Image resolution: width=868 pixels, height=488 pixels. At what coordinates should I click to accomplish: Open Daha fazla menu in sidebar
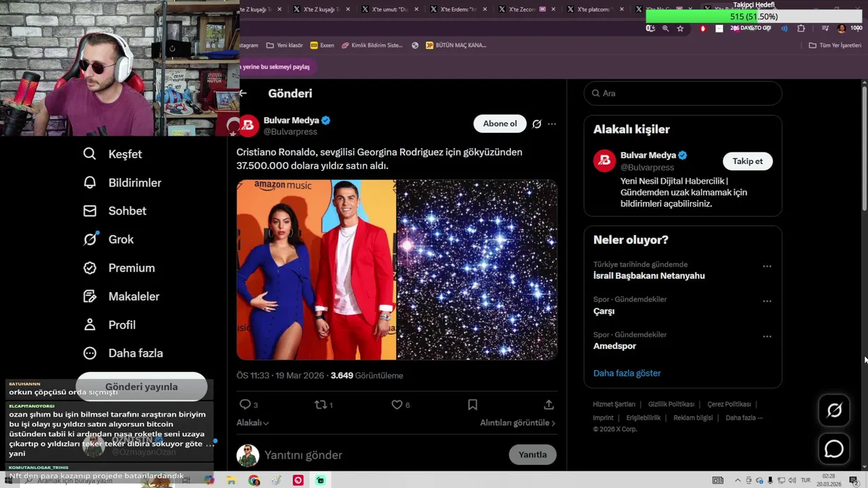[123, 353]
